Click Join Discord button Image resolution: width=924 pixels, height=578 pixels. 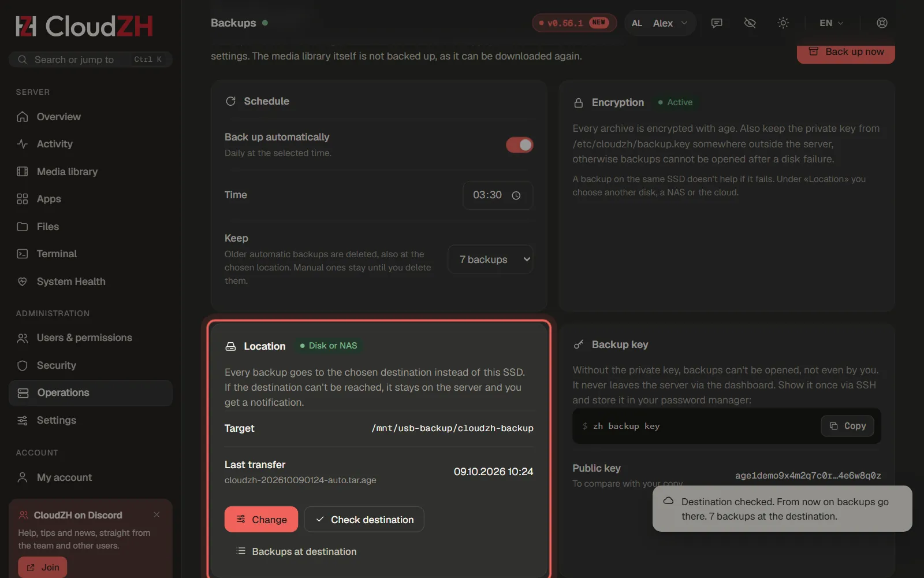[43, 568]
